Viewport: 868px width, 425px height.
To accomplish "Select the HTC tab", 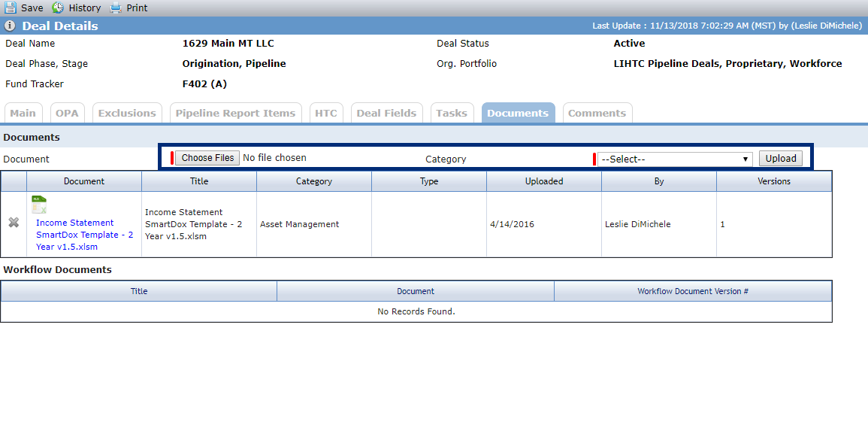I will pyautogui.click(x=326, y=113).
